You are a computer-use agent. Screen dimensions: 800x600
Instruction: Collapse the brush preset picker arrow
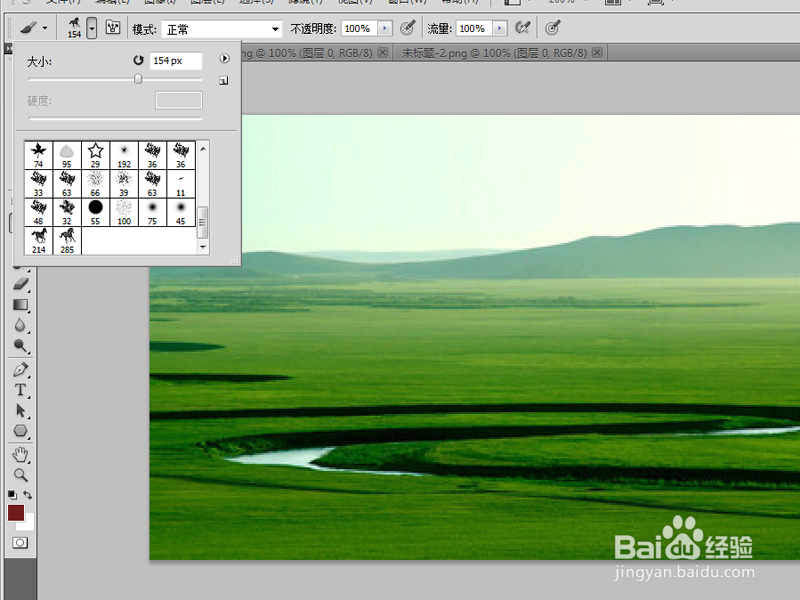point(92,29)
